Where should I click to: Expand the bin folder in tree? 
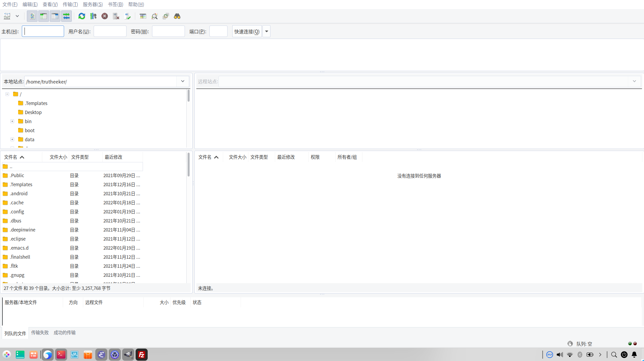pos(12,121)
